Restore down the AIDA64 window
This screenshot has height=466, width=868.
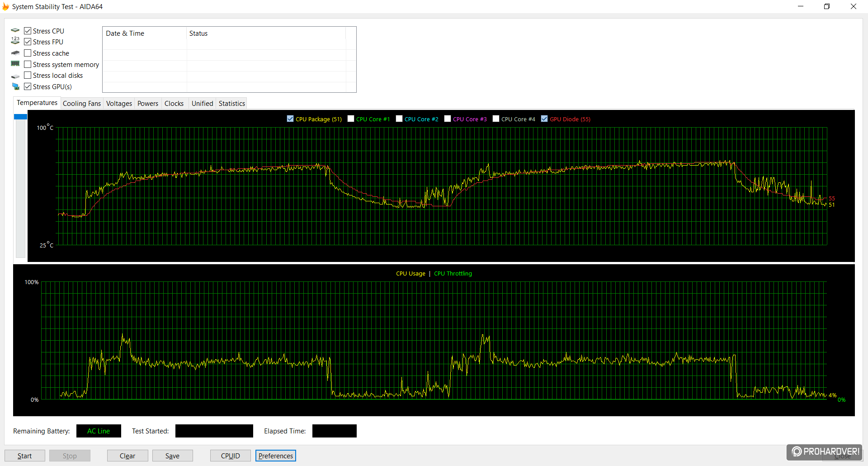(x=827, y=6)
